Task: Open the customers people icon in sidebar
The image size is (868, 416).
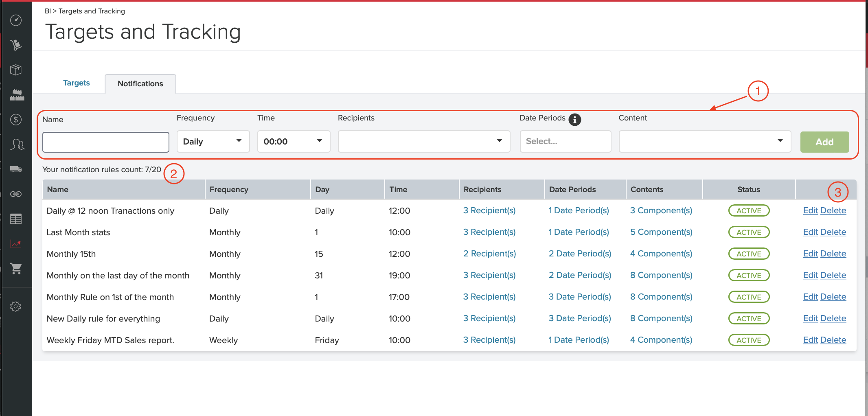Action: [x=17, y=145]
